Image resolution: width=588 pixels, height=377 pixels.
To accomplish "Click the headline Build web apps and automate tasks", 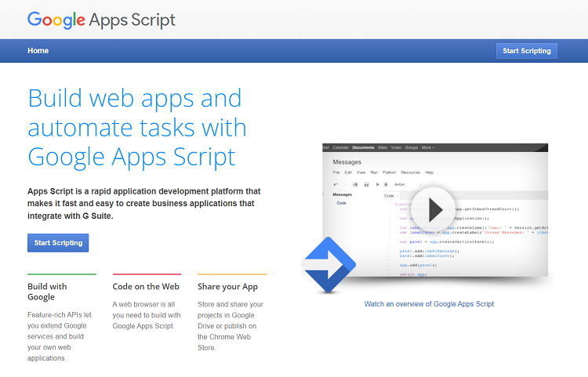I will [x=137, y=127].
